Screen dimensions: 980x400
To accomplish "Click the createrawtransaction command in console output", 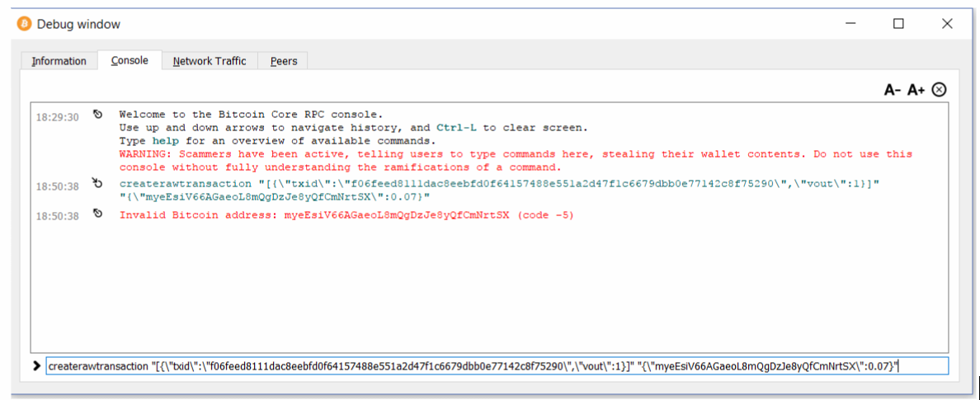I will 500,191.
